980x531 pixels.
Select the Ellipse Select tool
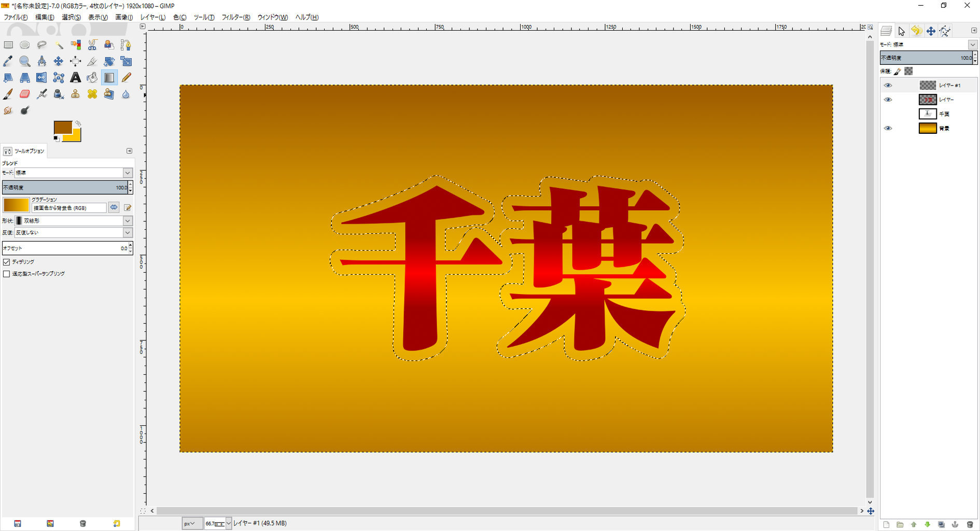pyautogui.click(x=25, y=45)
